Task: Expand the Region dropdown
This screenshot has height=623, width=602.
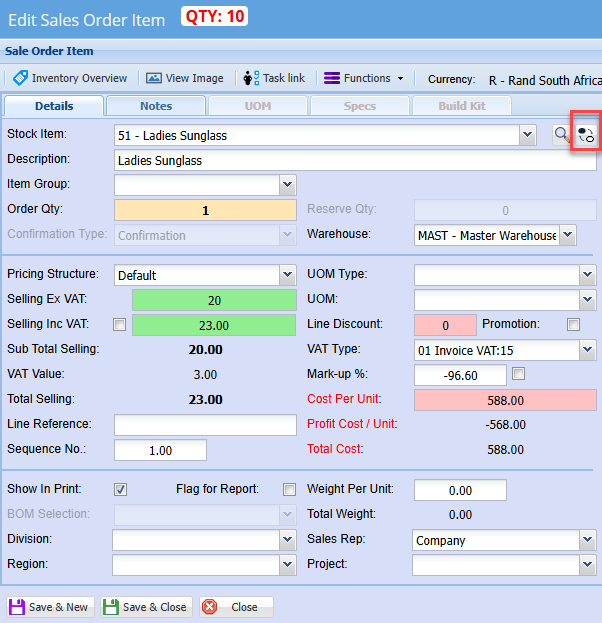Action: pyautogui.click(x=288, y=565)
